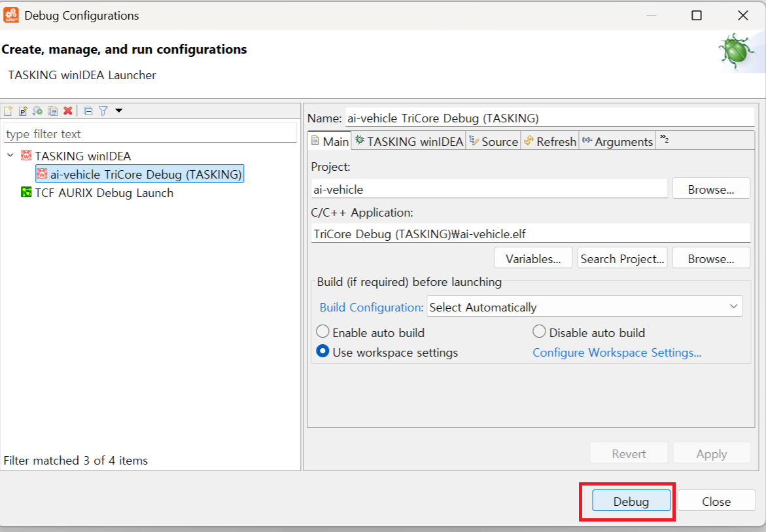Viewport: 766px width, 532px height.
Task: Click the Collapse All icon in toolbar
Action: [x=88, y=111]
